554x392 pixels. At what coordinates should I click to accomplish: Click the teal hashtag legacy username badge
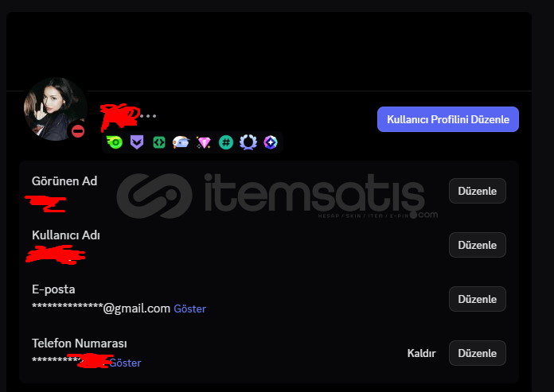226,142
